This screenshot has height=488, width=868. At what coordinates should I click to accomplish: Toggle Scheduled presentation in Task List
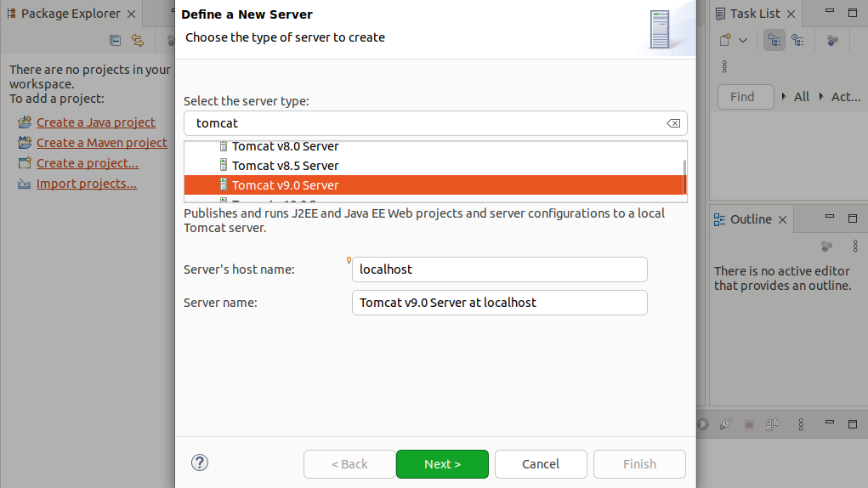point(797,41)
